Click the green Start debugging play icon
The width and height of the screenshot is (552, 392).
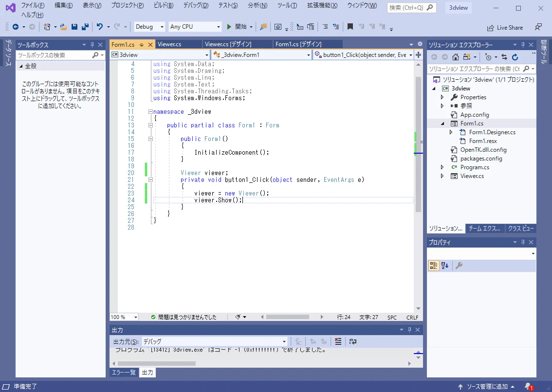[x=229, y=27]
